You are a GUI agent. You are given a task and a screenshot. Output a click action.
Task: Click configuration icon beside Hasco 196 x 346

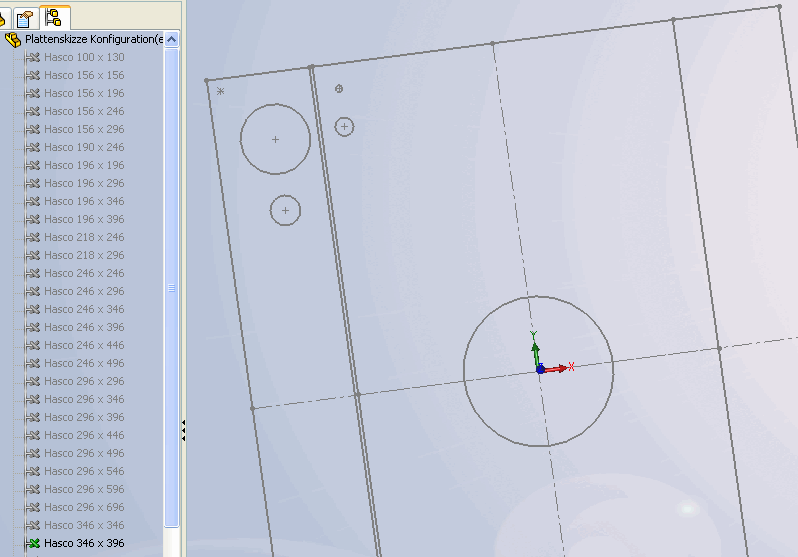(33, 201)
